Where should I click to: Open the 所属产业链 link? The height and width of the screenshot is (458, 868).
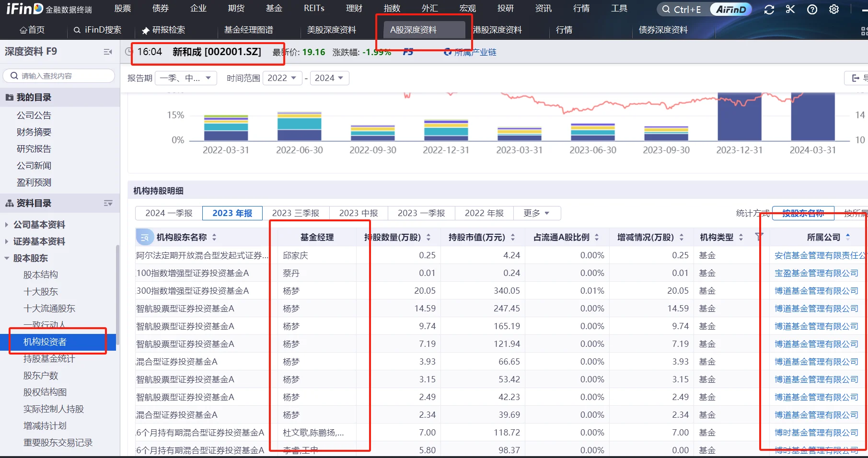(x=475, y=52)
